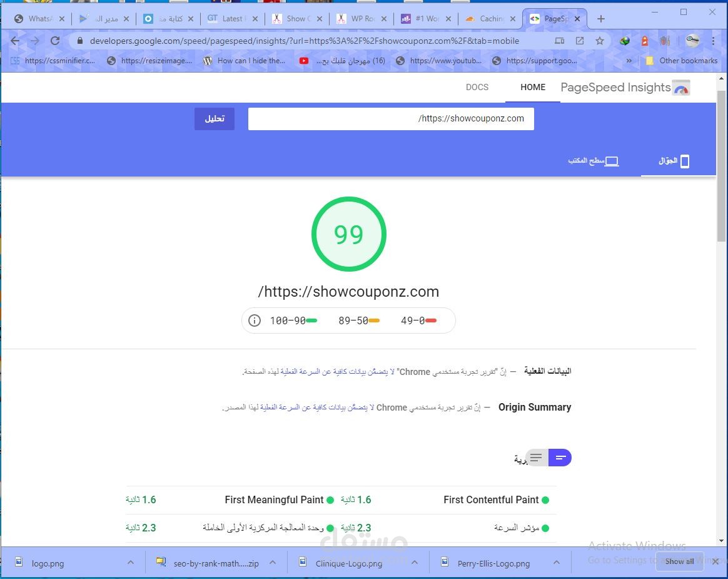Screen dimensions: 728x579
Task: Open the cssminifier bookmark
Action: point(53,61)
